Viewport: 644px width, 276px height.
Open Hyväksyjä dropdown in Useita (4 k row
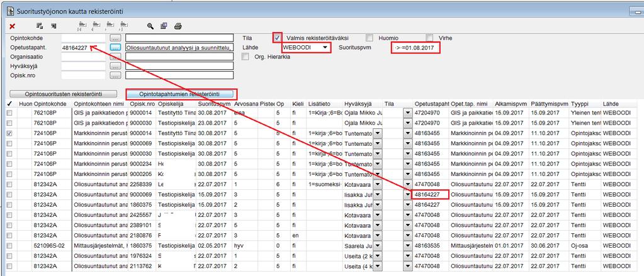(378, 266)
